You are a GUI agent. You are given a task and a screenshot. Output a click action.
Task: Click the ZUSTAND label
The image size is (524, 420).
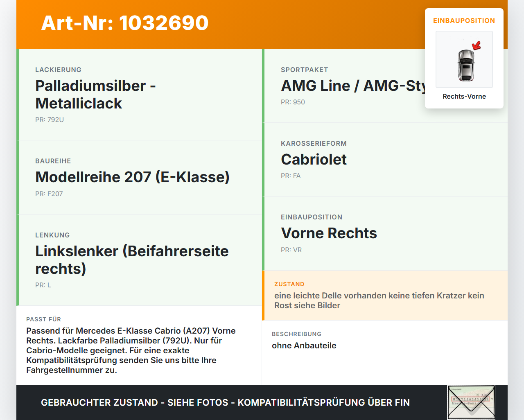(289, 285)
